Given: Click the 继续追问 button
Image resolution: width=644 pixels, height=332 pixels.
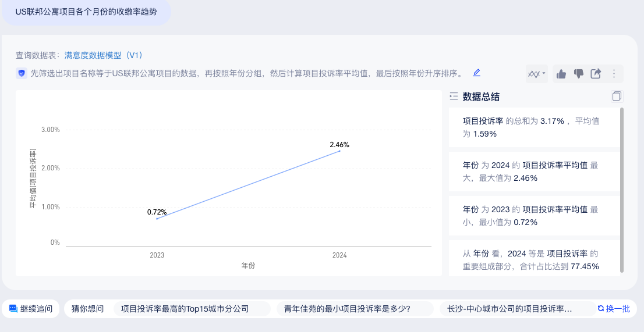Looking at the screenshot, I should [31, 309].
